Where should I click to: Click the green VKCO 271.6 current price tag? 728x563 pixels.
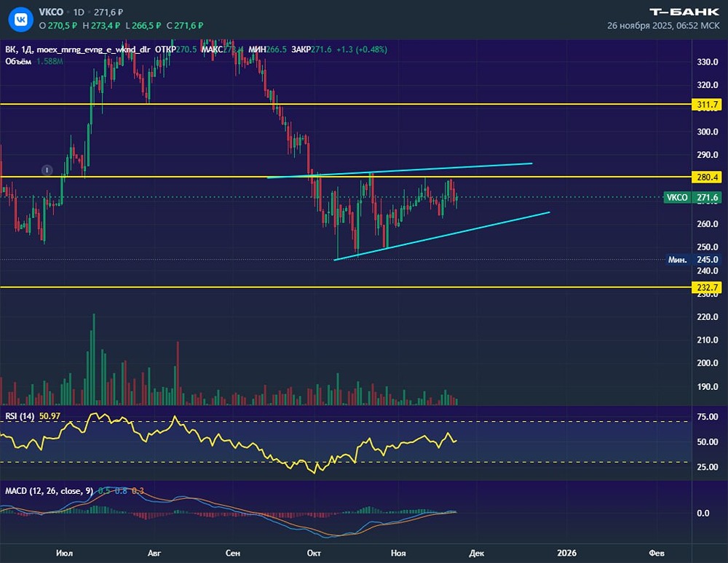coord(693,198)
